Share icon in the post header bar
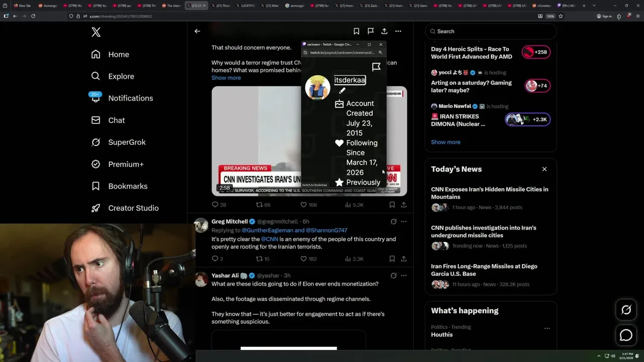 point(384,31)
